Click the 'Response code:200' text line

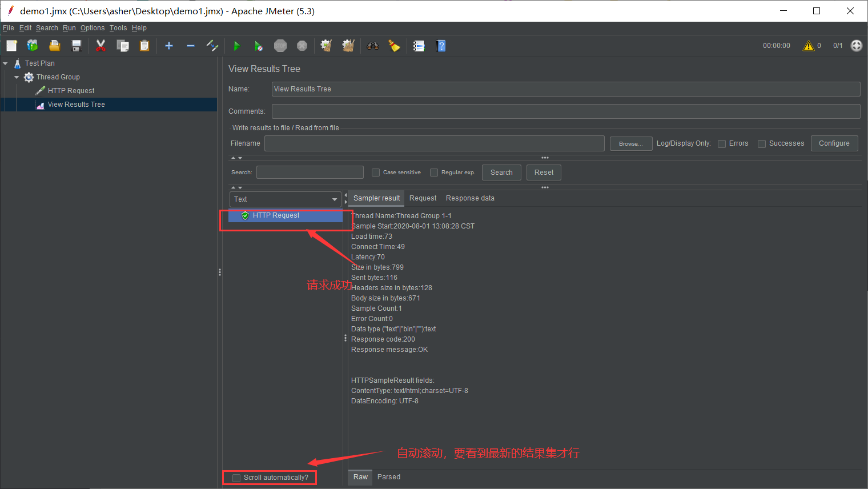click(x=383, y=339)
